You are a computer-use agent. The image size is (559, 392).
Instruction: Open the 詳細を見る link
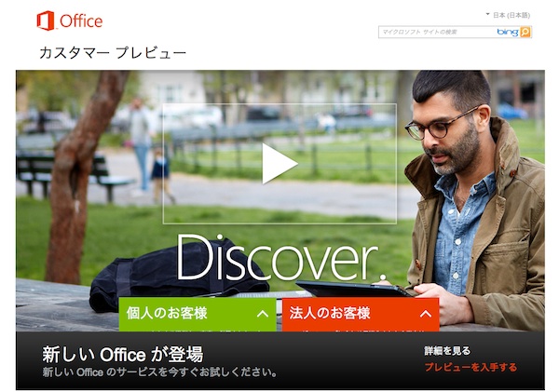point(447,351)
